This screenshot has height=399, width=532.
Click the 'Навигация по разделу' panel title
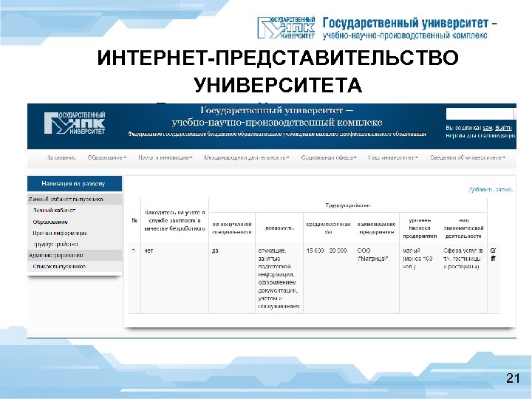[75, 183]
